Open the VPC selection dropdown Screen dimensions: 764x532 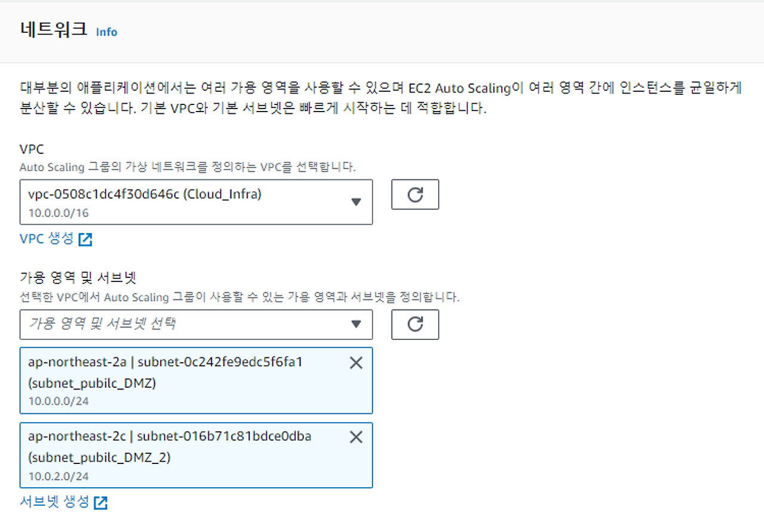click(196, 202)
